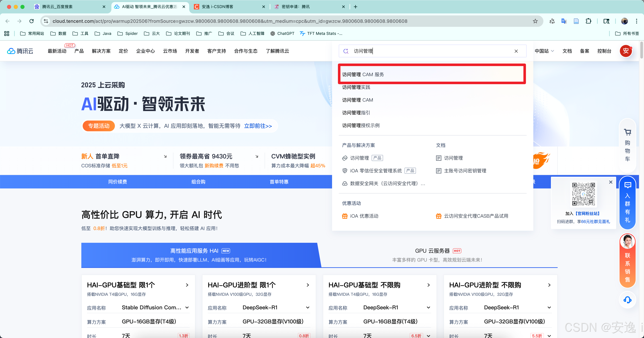
Task: Open the 定价 nav menu
Action: click(x=123, y=51)
